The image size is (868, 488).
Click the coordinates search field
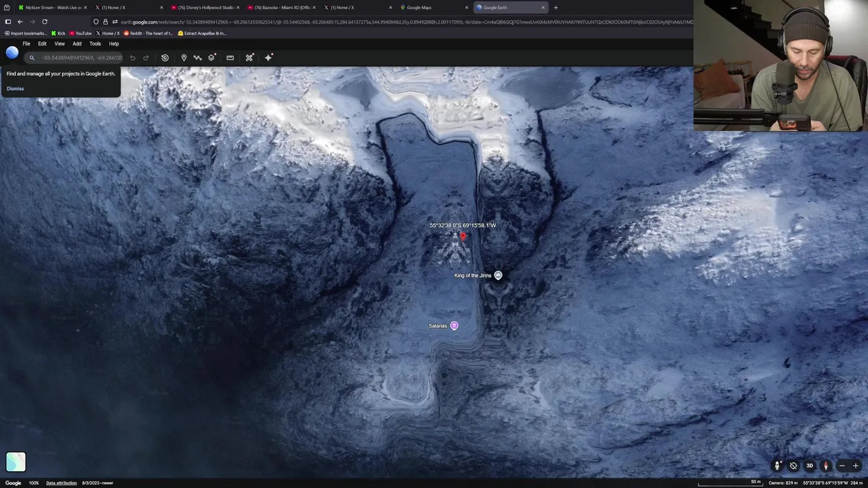click(81, 58)
